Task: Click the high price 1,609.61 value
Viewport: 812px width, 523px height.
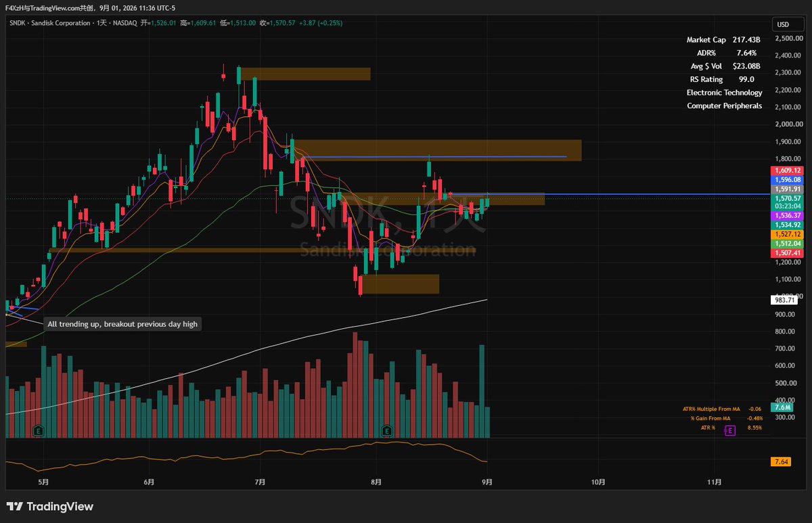Action: click(203, 23)
